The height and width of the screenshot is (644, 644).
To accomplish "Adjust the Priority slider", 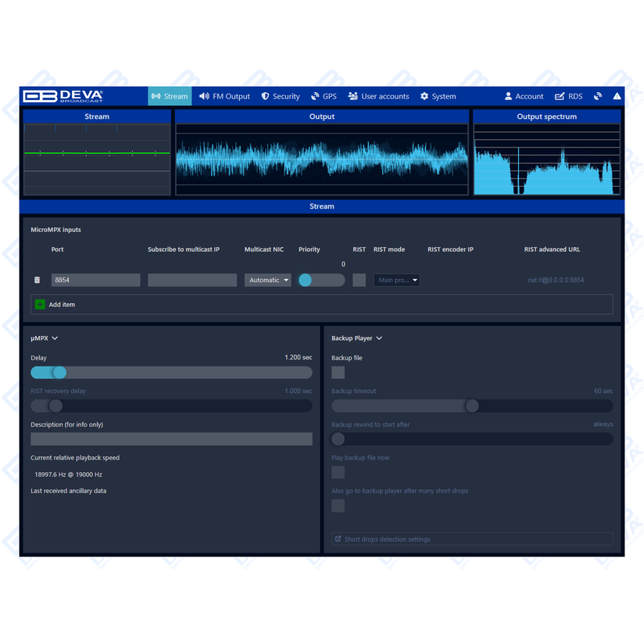I will pos(321,280).
